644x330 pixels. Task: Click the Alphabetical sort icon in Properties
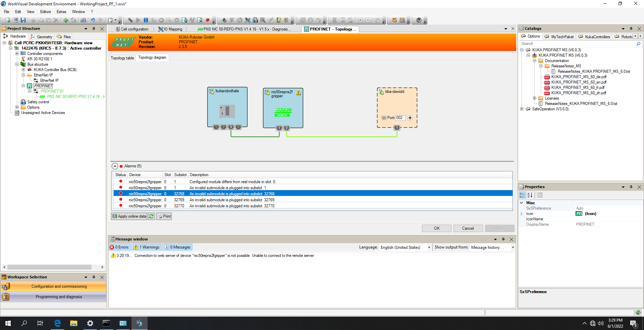530,195
